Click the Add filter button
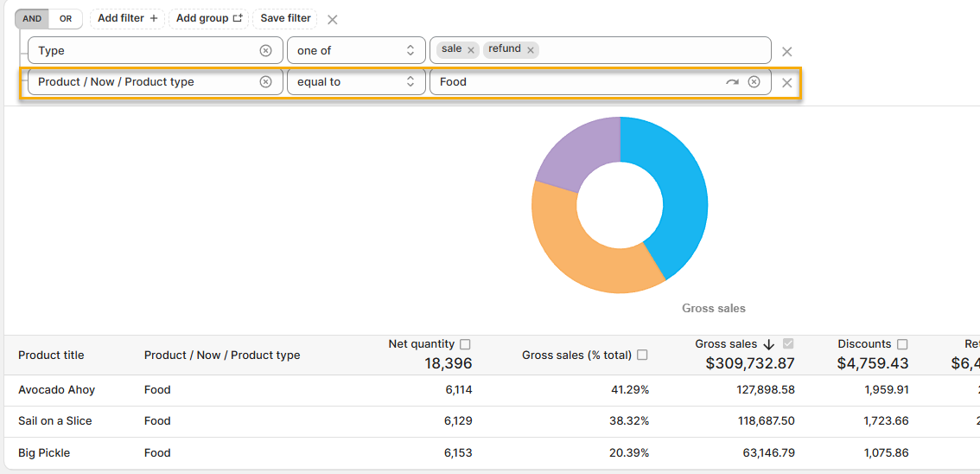 tap(127, 18)
